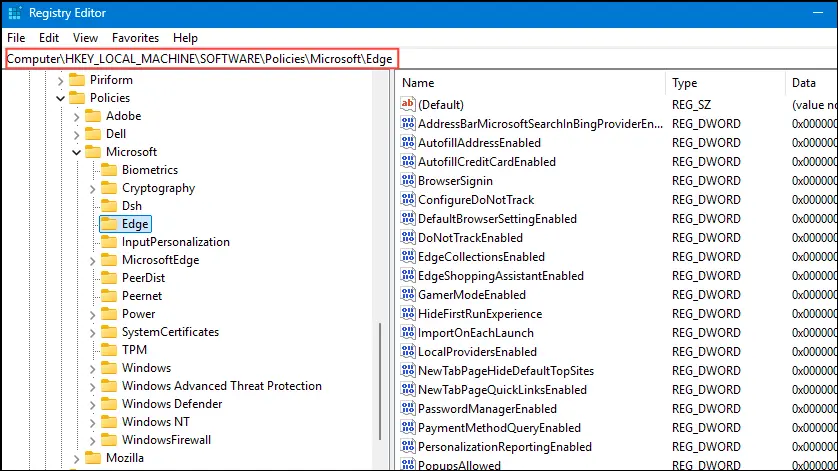The image size is (838, 471).
Task: Click the tree pane vertical scrollbar
Action: coord(379,390)
